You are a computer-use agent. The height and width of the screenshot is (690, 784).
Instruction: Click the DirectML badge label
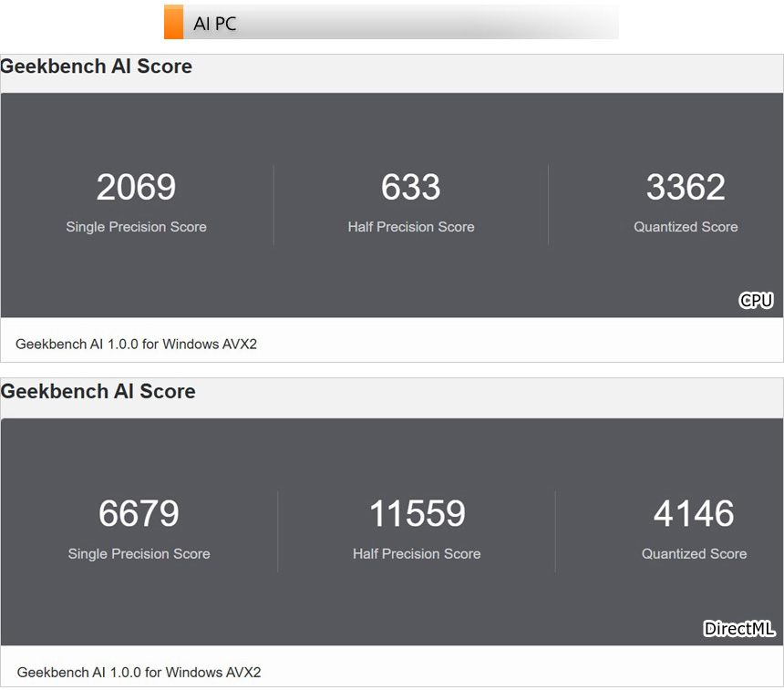point(738,629)
